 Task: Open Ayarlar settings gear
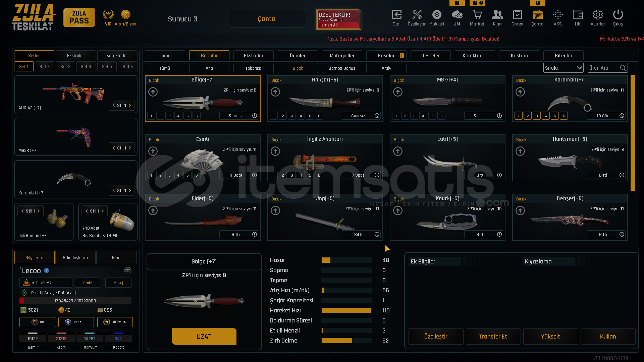point(598,15)
